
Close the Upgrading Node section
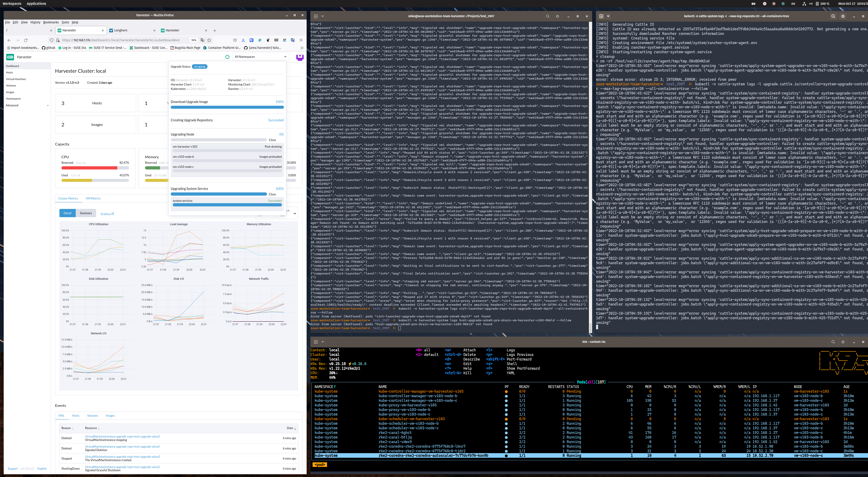tap(272, 140)
